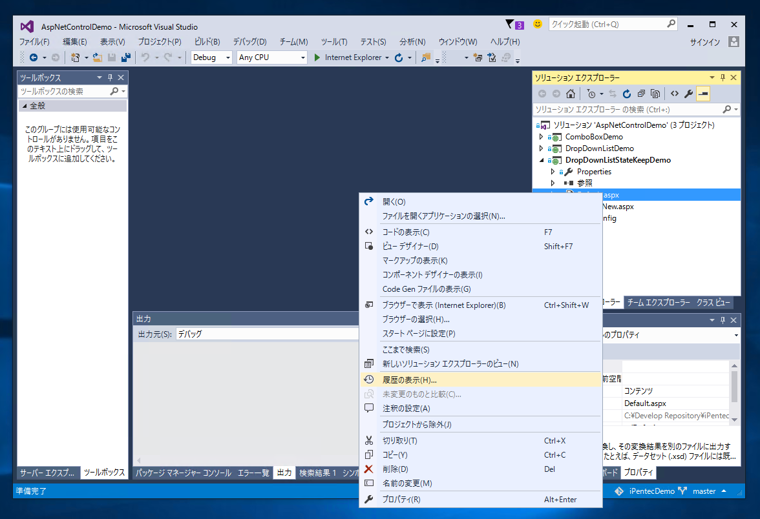Screen dimensions: 760x519
Task: Open the Any CPU platform dropdown
Action: pyautogui.click(x=303, y=58)
